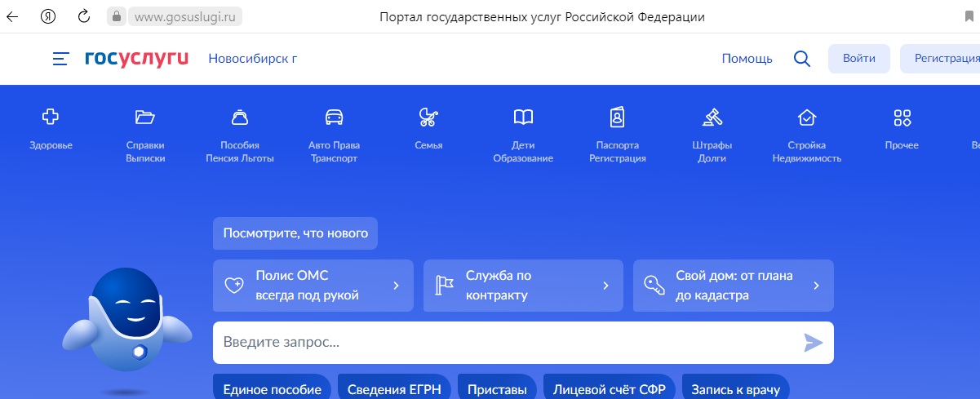
Task: Open the Здоровье category icon
Action: 51,117
